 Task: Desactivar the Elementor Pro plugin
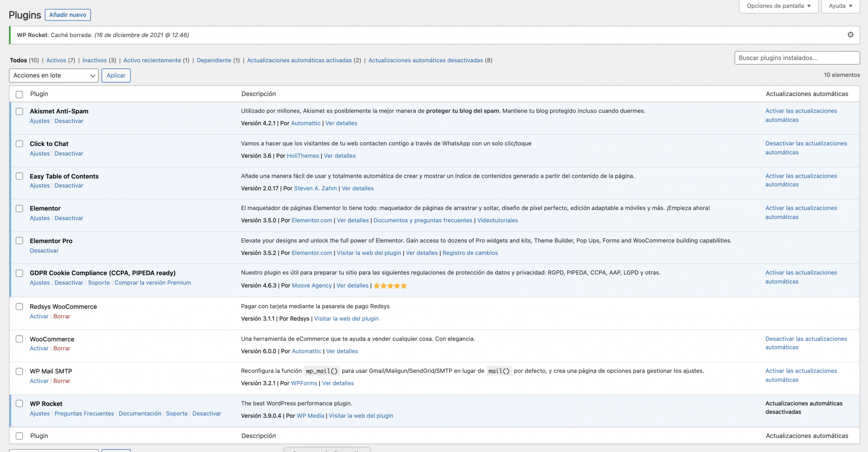[x=44, y=251]
